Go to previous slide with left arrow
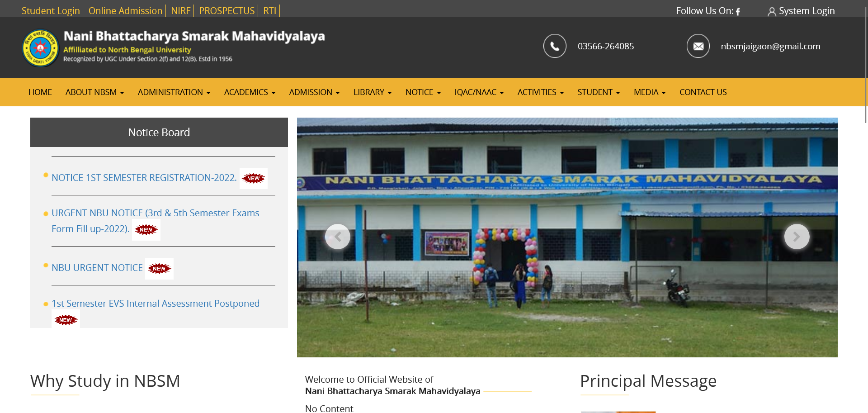This screenshot has width=868, height=413. [x=338, y=237]
